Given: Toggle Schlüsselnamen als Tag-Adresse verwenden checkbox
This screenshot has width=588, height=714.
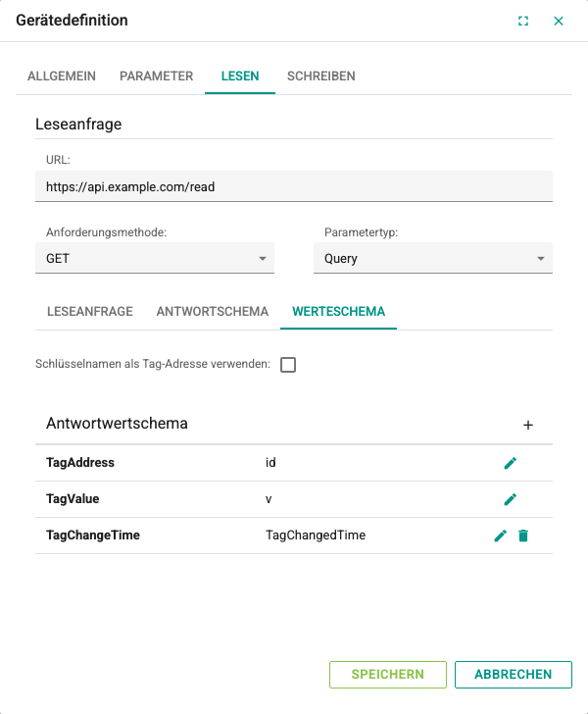Looking at the screenshot, I should (288, 365).
